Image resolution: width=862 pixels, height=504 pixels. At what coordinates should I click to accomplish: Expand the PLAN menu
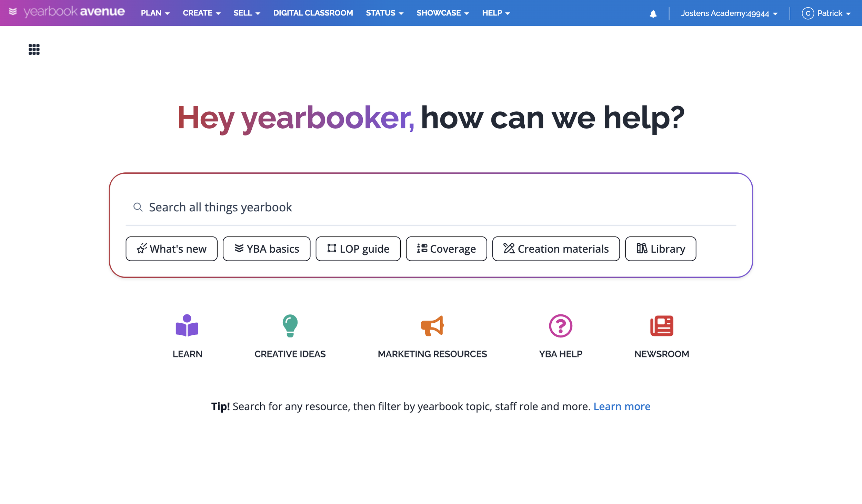155,13
